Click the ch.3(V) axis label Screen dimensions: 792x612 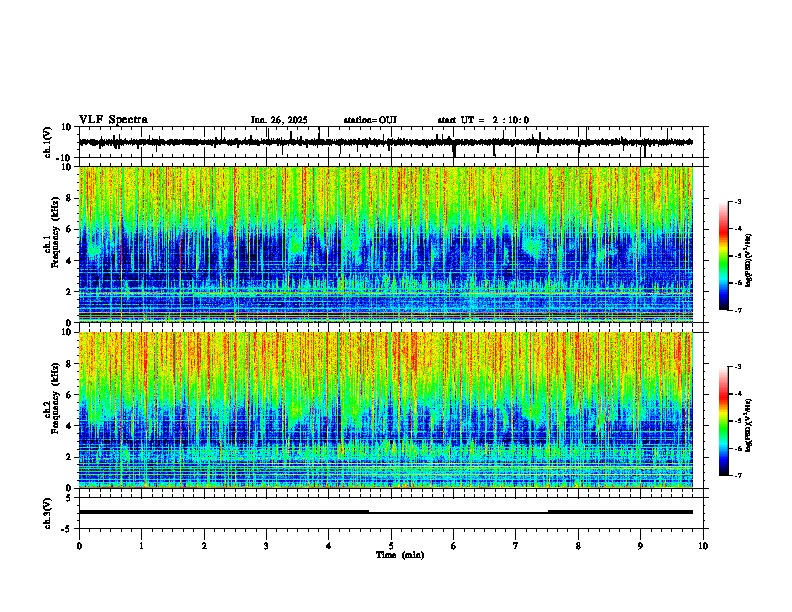(x=48, y=514)
